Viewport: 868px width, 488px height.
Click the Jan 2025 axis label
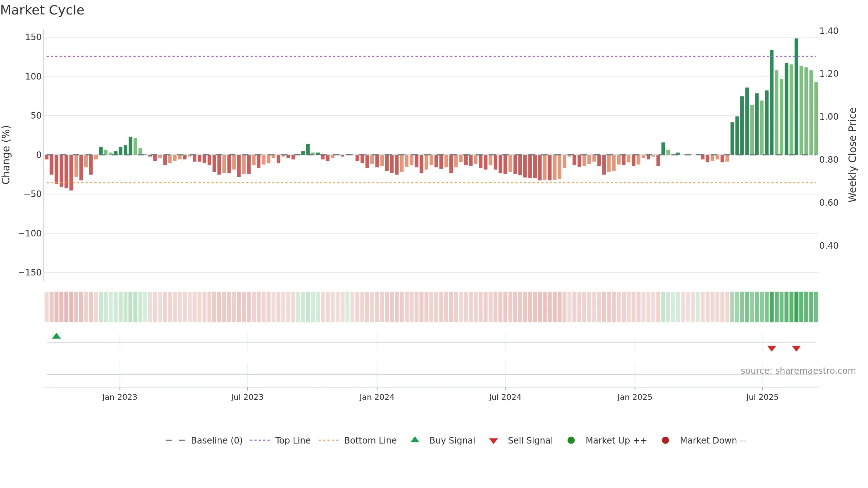635,397
